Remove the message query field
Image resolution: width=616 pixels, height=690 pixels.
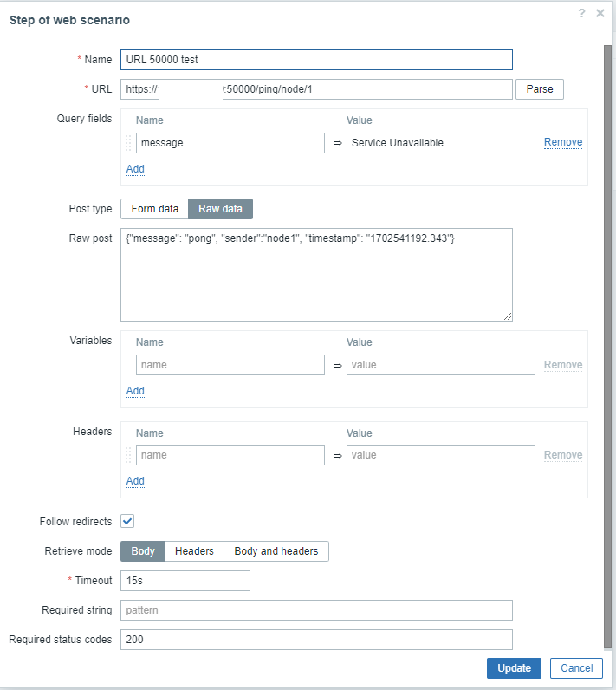pos(562,142)
